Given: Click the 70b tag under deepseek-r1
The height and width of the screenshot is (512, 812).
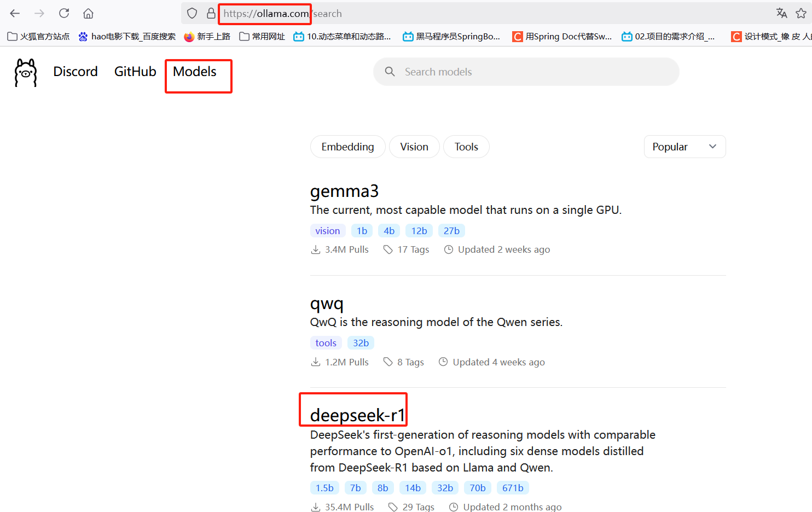Looking at the screenshot, I should [478, 488].
